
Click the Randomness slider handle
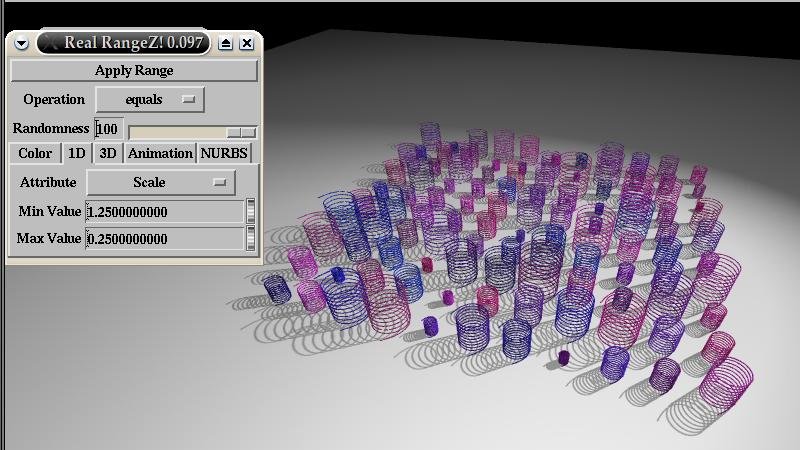coord(241,133)
